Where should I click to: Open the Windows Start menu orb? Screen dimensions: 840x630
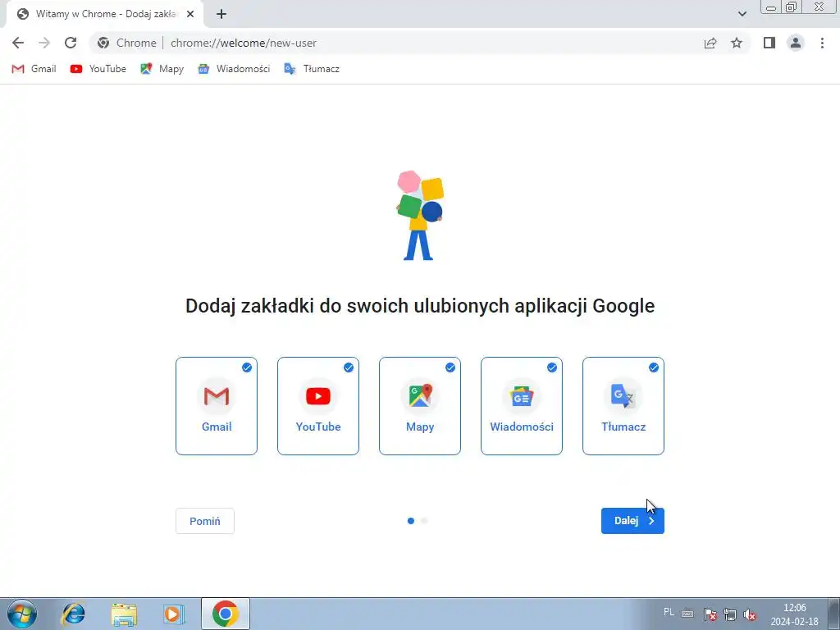pyautogui.click(x=22, y=614)
